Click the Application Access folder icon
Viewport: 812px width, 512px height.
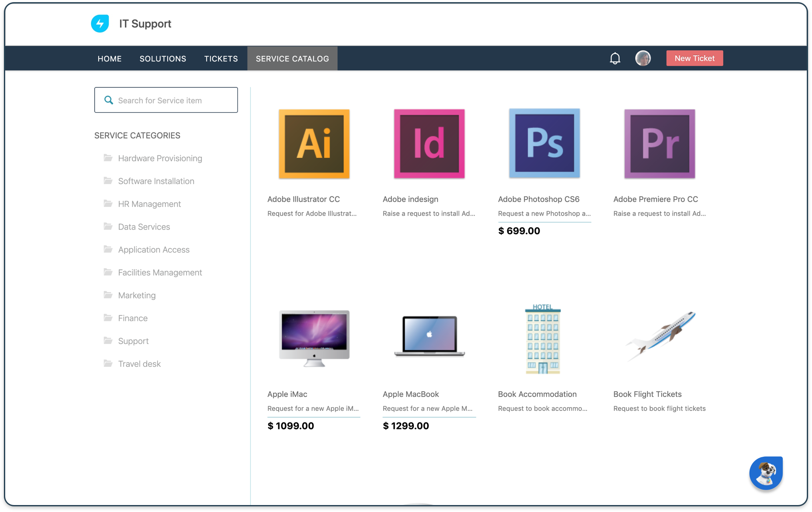(108, 249)
